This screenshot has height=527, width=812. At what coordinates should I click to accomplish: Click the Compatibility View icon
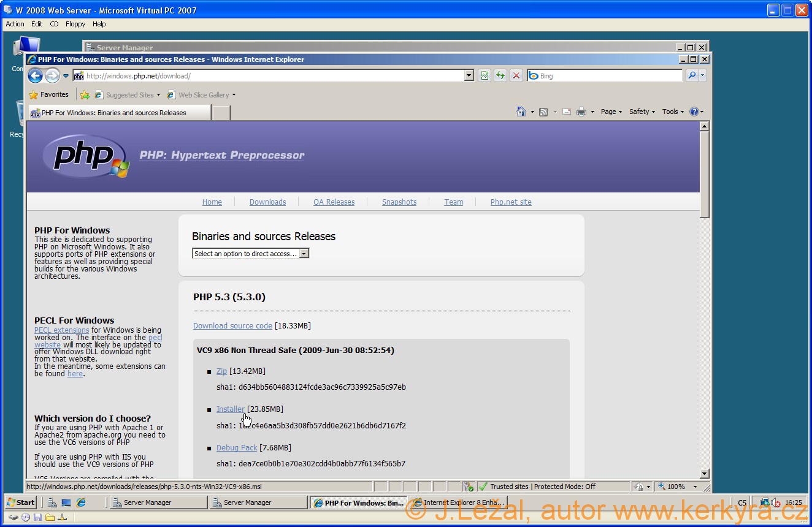coord(485,76)
